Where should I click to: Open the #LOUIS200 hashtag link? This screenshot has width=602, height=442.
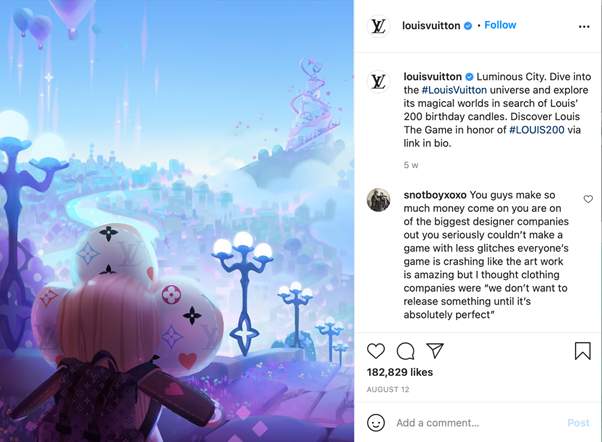click(537, 130)
